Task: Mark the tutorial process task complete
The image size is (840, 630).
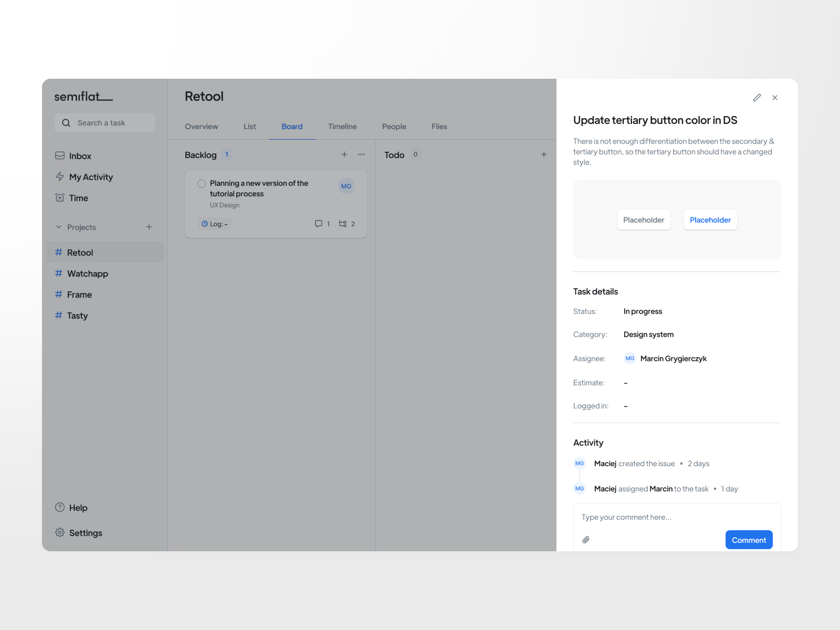Action: (201, 184)
